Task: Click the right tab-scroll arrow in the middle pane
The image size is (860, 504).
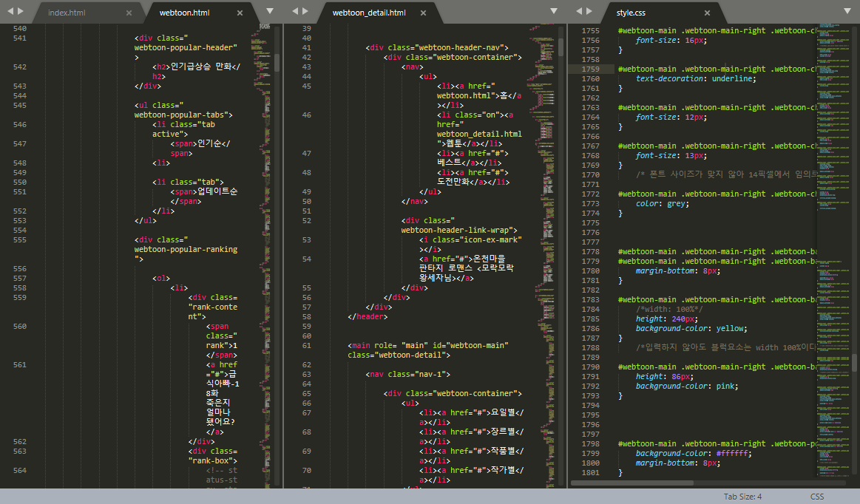Action: 306,11
